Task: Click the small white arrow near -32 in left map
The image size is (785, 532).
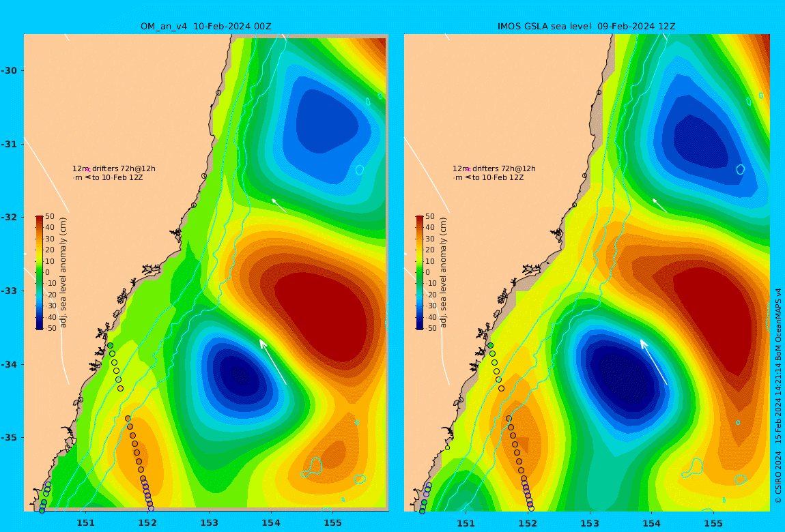Action: 279,205
